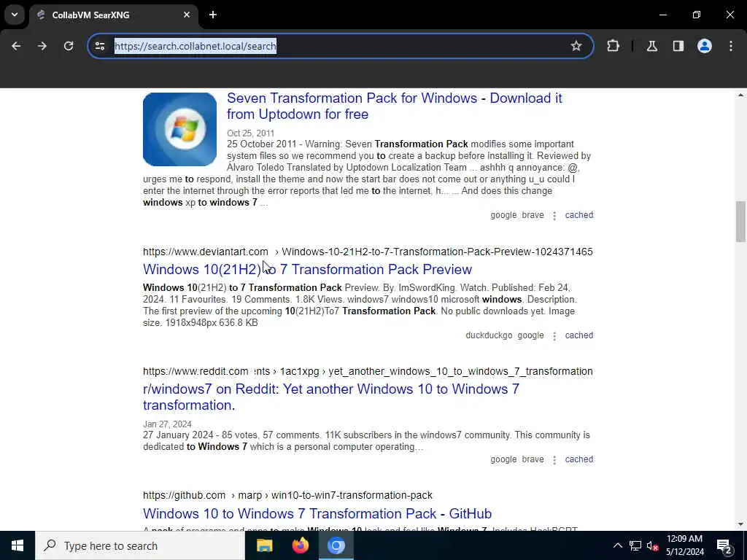
Task: Select the 'Jan 27, 2024' date text
Action: (167, 424)
